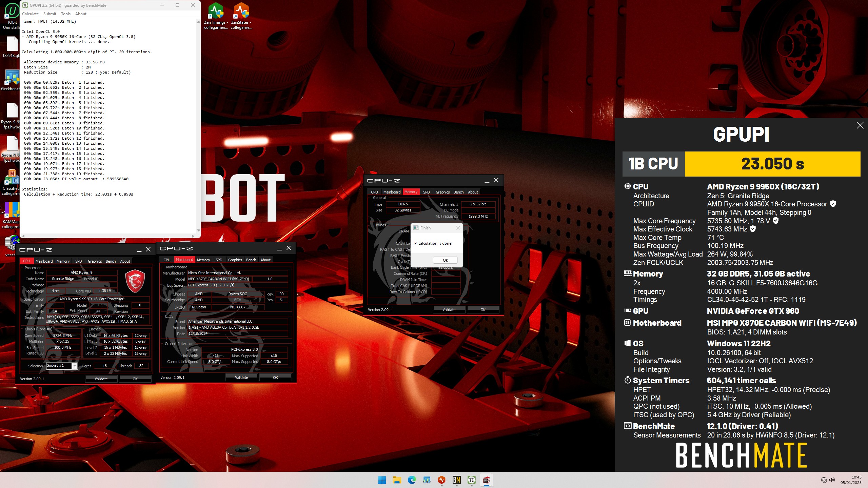The width and height of the screenshot is (868, 488).
Task: Switch to Mainboard tab in CPU-Z CPU window
Action: 44,261
